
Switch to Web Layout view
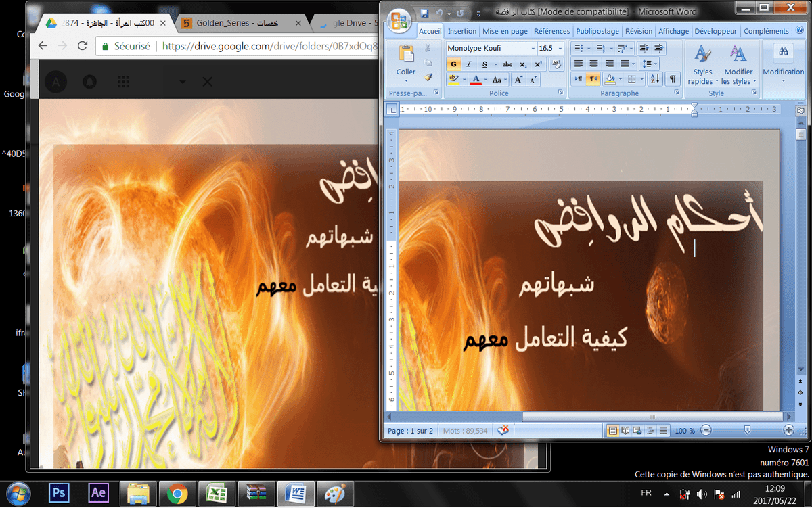637,431
